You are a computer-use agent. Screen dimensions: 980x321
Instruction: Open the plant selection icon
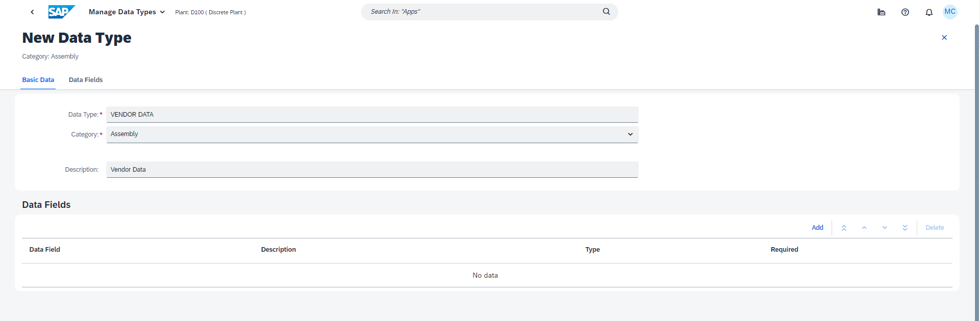(x=881, y=12)
